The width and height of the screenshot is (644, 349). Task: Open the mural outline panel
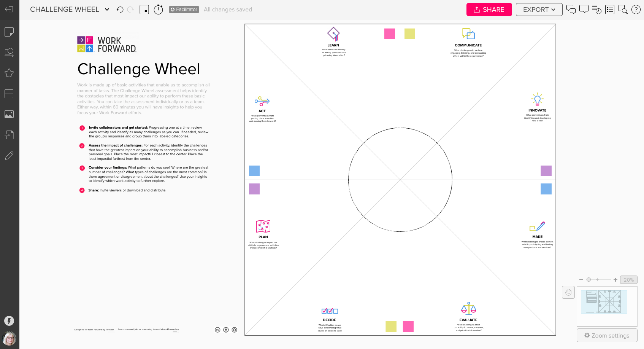pos(610,9)
